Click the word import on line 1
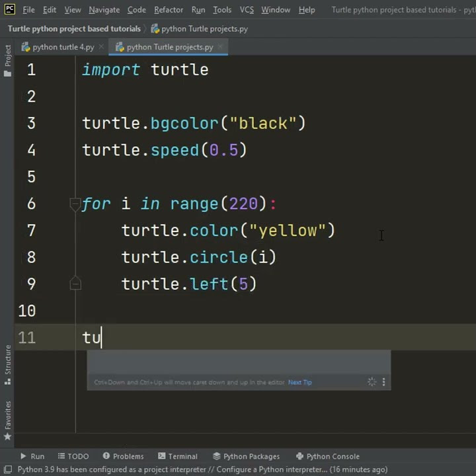The height and width of the screenshot is (476, 476). click(111, 70)
